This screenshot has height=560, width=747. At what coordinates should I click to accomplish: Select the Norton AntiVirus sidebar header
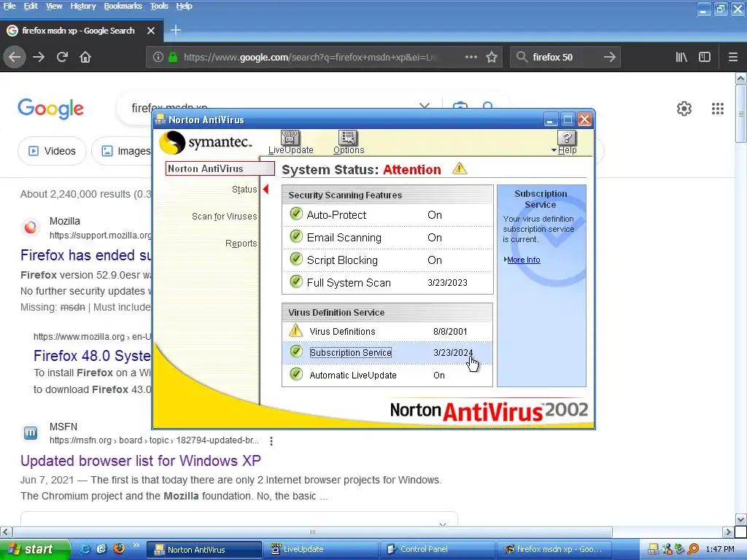click(220, 168)
